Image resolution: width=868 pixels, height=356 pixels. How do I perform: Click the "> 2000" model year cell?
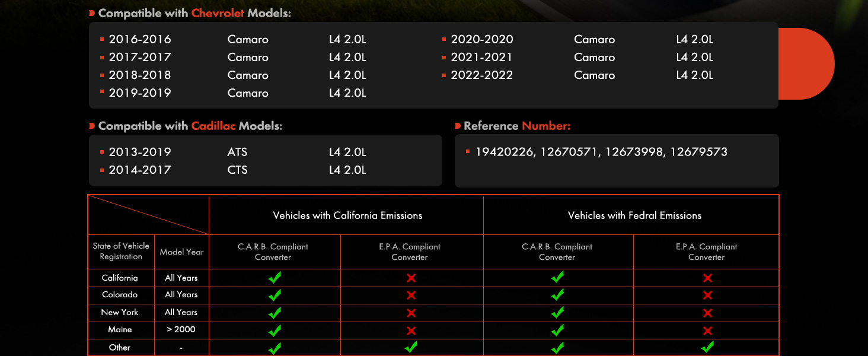pos(181,329)
